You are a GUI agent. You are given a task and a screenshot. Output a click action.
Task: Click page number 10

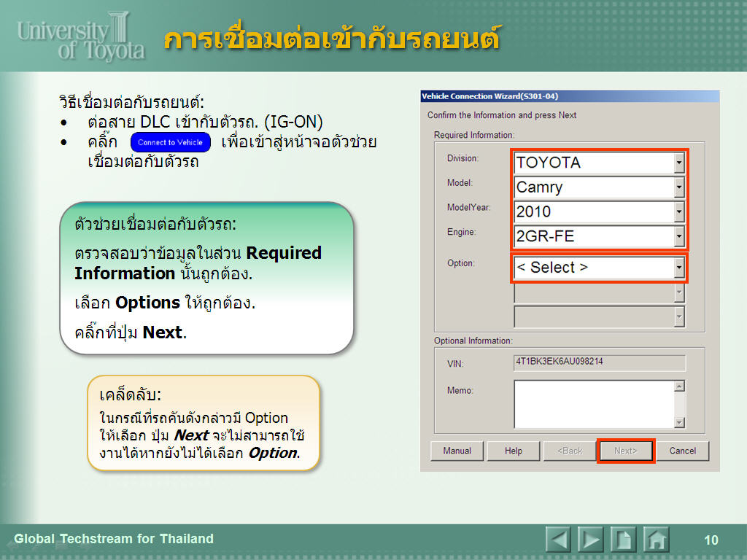coord(711,540)
